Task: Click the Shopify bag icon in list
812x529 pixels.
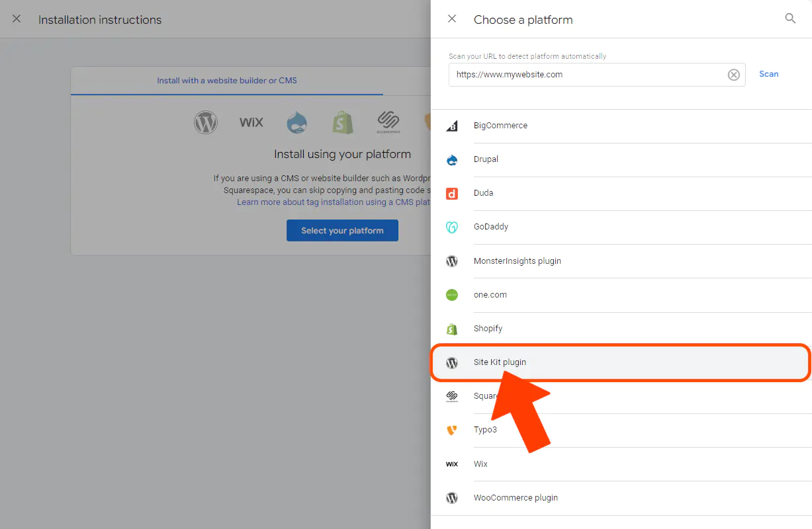Action: pyautogui.click(x=452, y=329)
